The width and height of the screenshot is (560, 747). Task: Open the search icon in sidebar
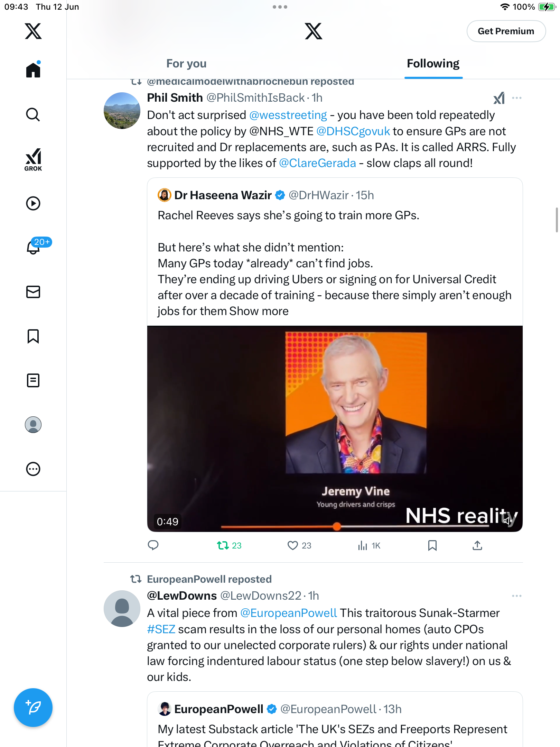click(x=33, y=114)
